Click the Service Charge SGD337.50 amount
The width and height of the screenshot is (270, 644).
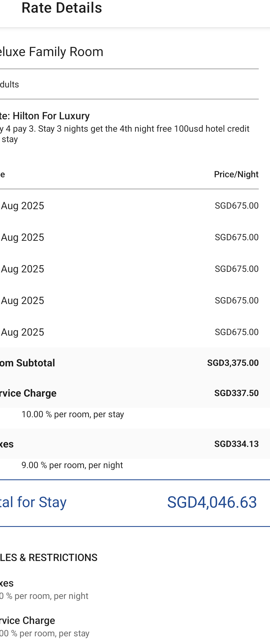[x=236, y=393]
